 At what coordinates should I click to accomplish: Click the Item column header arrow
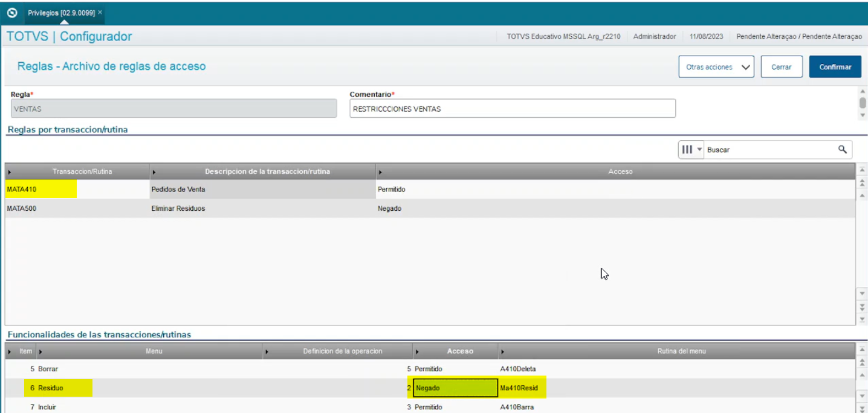(10, 351)
